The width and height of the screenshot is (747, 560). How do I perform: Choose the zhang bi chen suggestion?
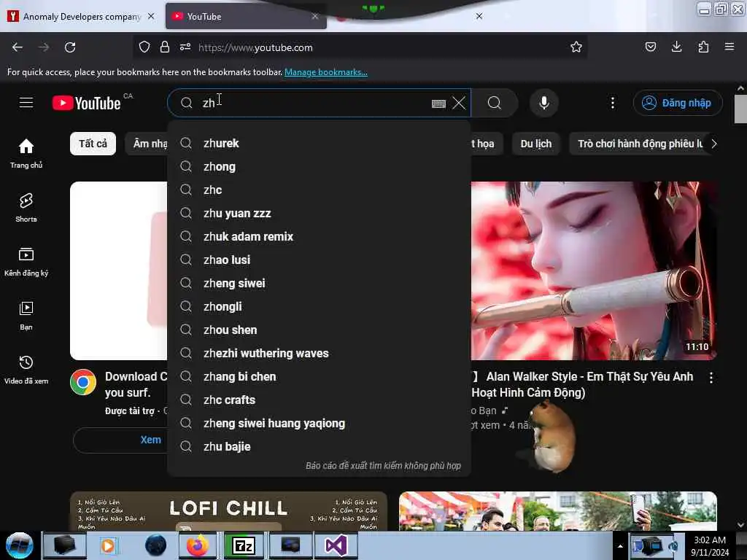pos(320,377)
